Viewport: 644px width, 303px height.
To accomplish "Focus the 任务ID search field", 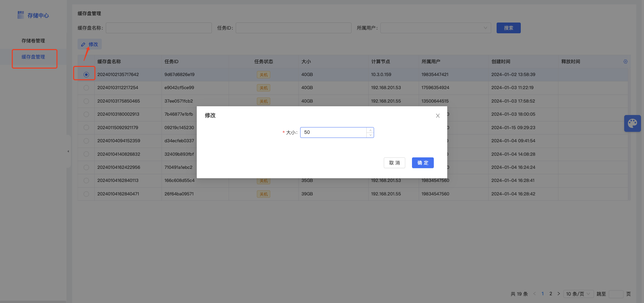I will click(293, 28).
